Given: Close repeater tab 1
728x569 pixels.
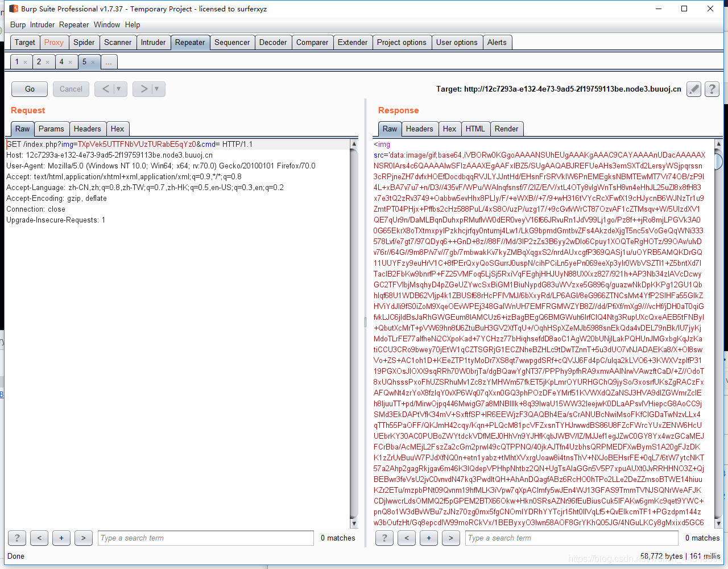Looking at the screenshot, I should [x=25, y=62].
